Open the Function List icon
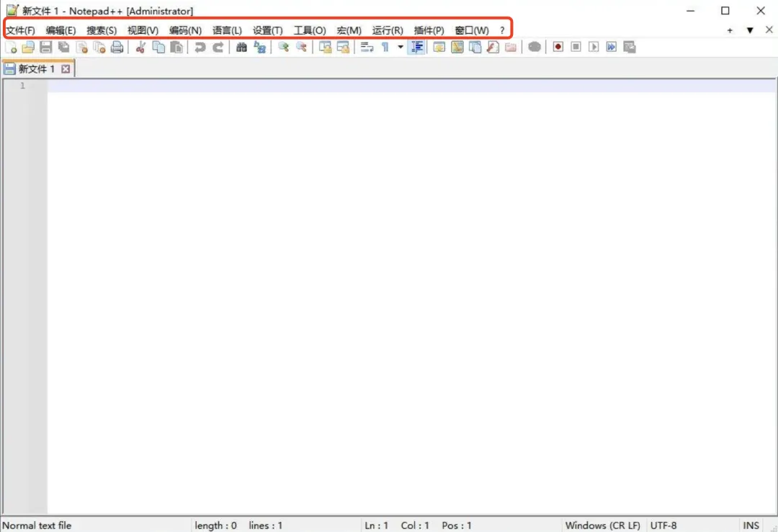 click(x=493, y=47)
